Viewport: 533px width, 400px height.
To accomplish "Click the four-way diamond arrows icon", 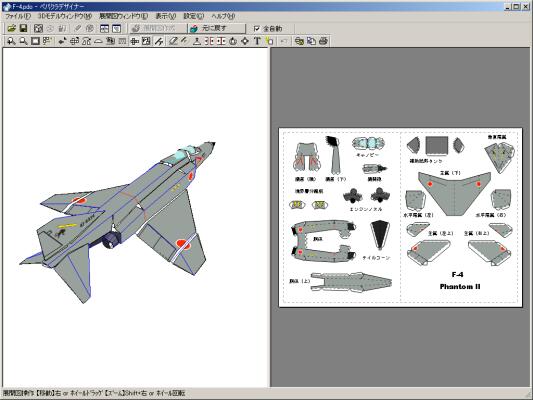I will click(245, 41).
